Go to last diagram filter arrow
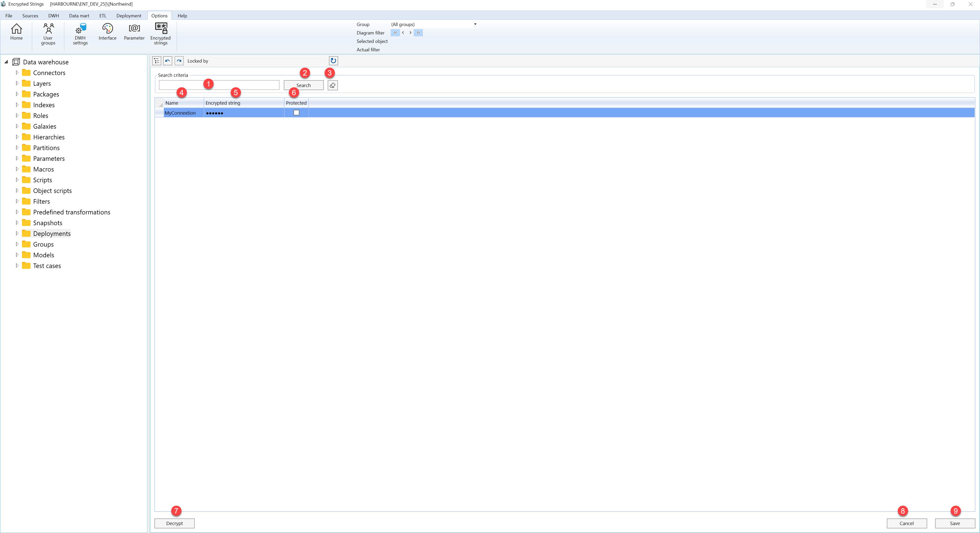 (418, 33)
